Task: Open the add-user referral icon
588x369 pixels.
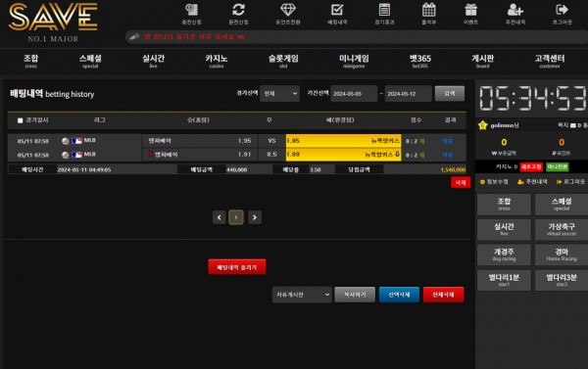Action: coord(515,10)
